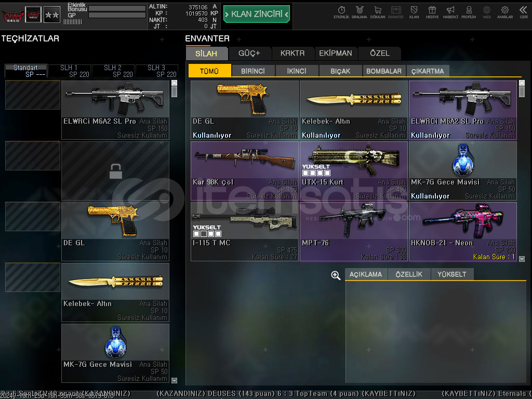This screenshot has height=399, width=532.
Task: Click equipped DE GL pistol slot
Action: click(x=115, y=232)
